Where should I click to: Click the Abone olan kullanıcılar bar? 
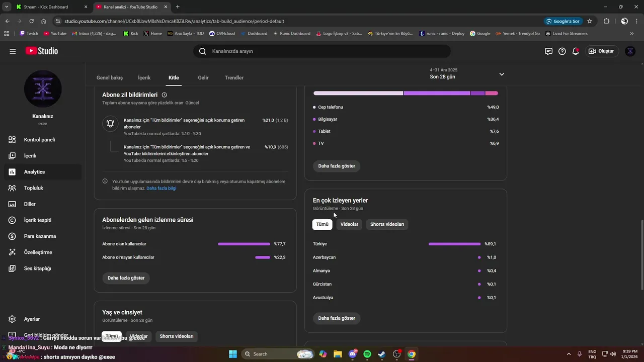(x=244, y=244)
